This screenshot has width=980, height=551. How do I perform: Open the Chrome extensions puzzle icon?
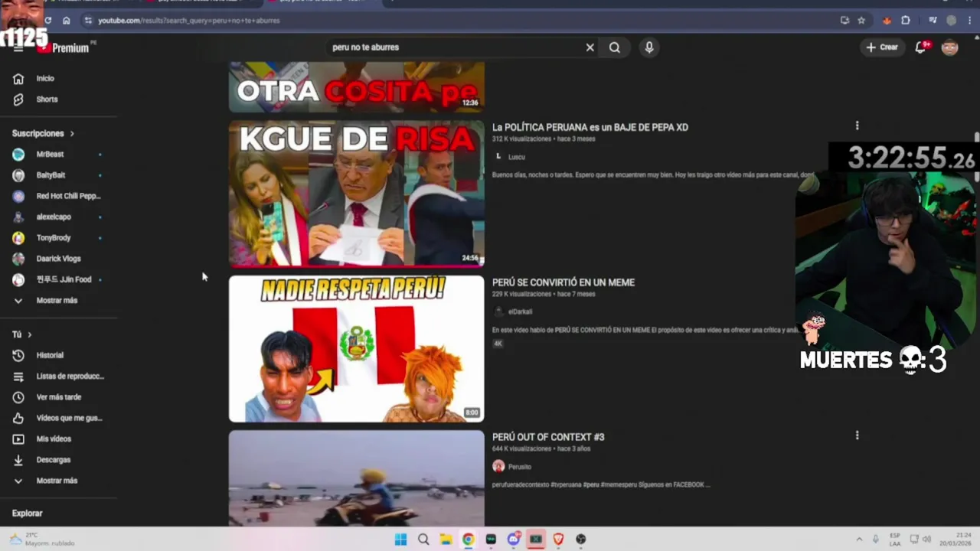click(x=906, y=21)
